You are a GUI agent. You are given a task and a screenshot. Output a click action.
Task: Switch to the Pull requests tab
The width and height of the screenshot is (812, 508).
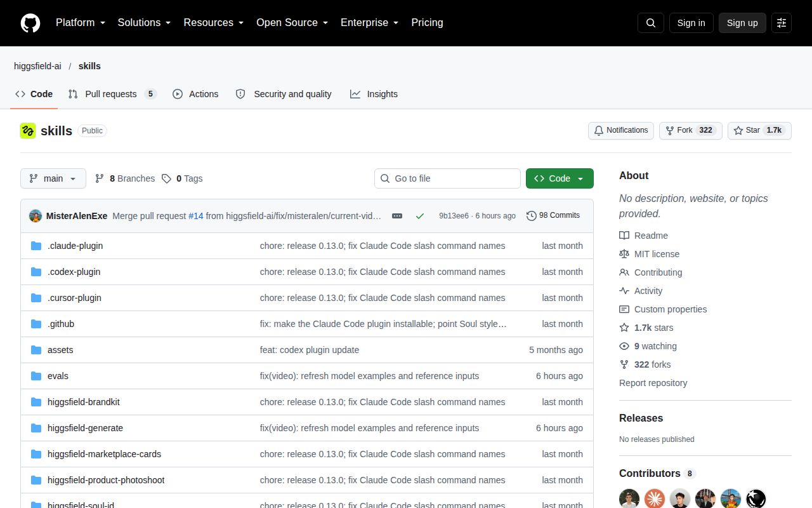[112, 94]
